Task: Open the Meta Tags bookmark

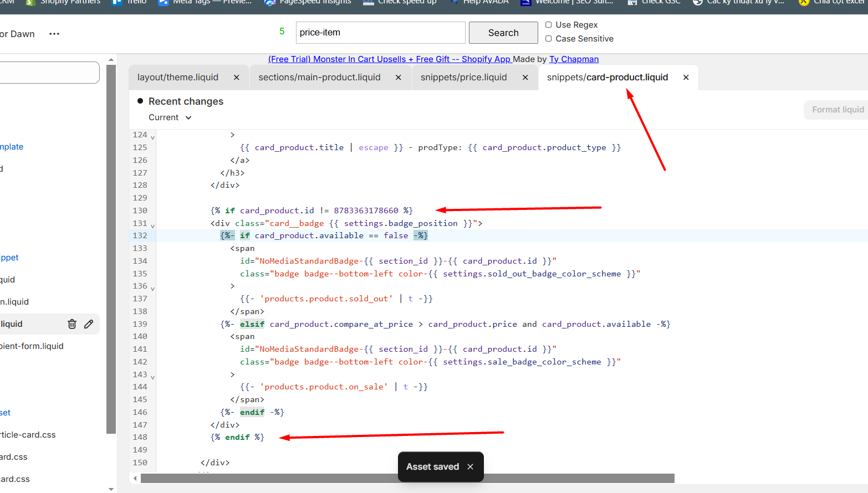Action: (205, 2)
